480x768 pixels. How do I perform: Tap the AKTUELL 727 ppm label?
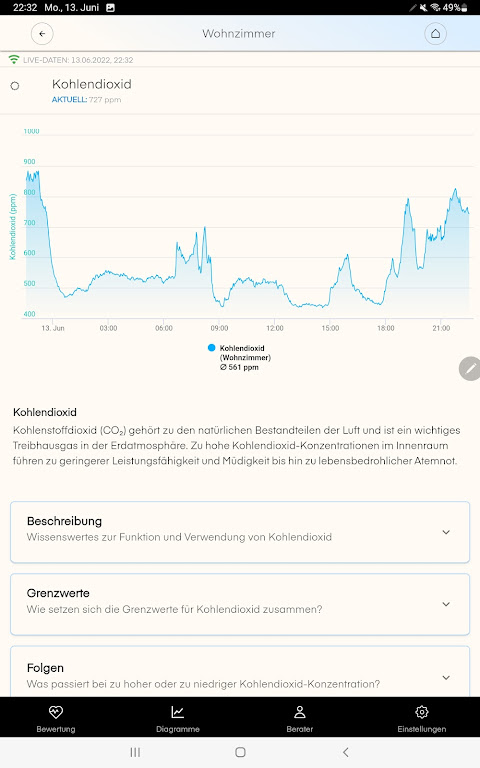(86, 99)
